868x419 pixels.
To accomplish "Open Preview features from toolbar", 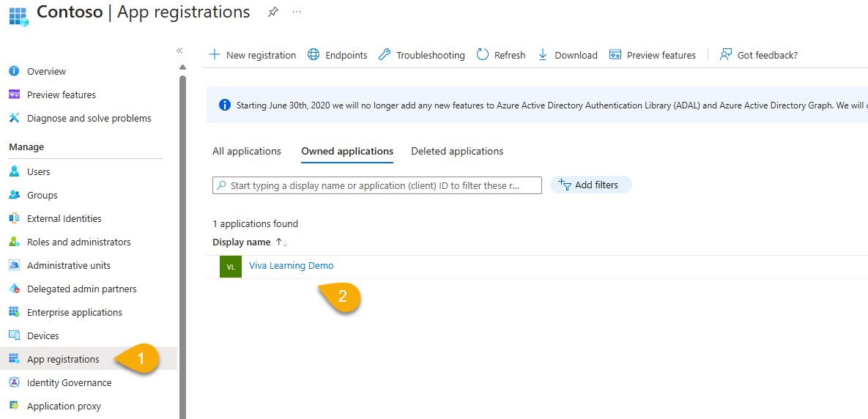I will [652, 55].
